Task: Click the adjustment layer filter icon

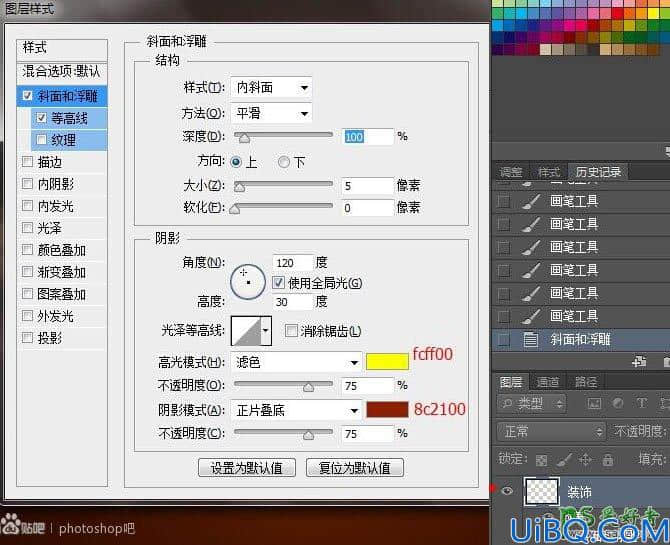Action: pos(618,403)
